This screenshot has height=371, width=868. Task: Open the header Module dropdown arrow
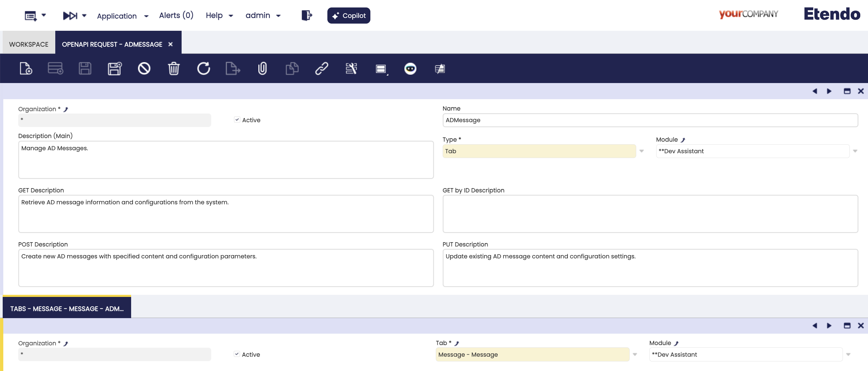(855, 151)
